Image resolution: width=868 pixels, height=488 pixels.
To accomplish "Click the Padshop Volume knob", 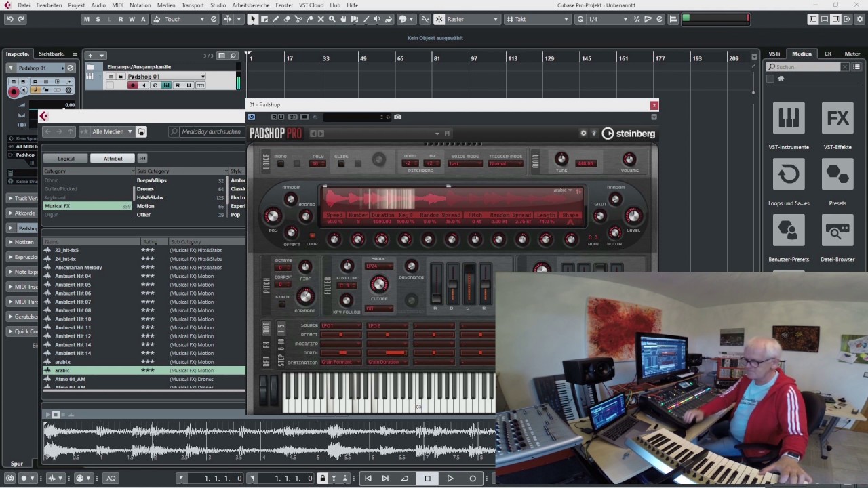I will point(629,159).
